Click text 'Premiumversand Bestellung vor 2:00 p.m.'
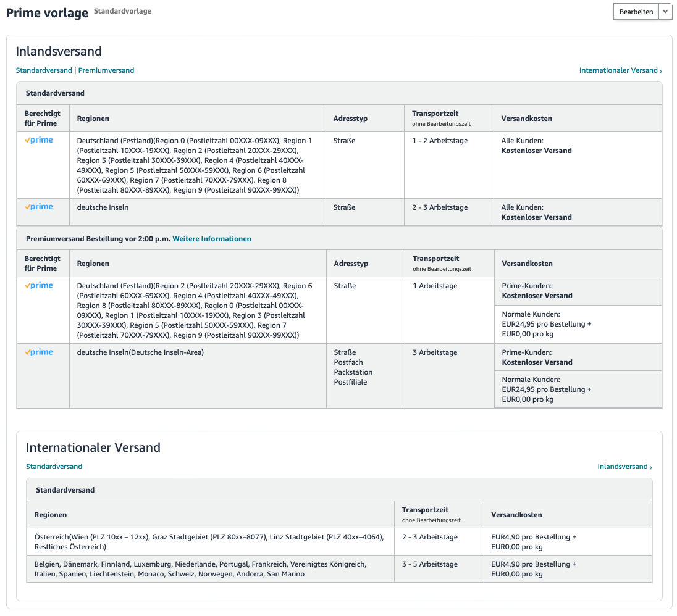The height and width of the screenshot is (616, 677). [98, 239]
